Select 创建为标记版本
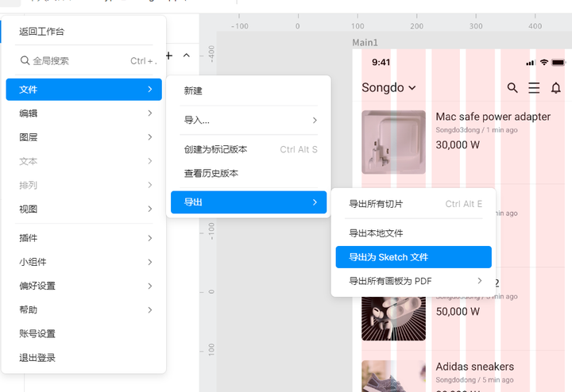This screenshot has height=392, width=572. (249, 149)
